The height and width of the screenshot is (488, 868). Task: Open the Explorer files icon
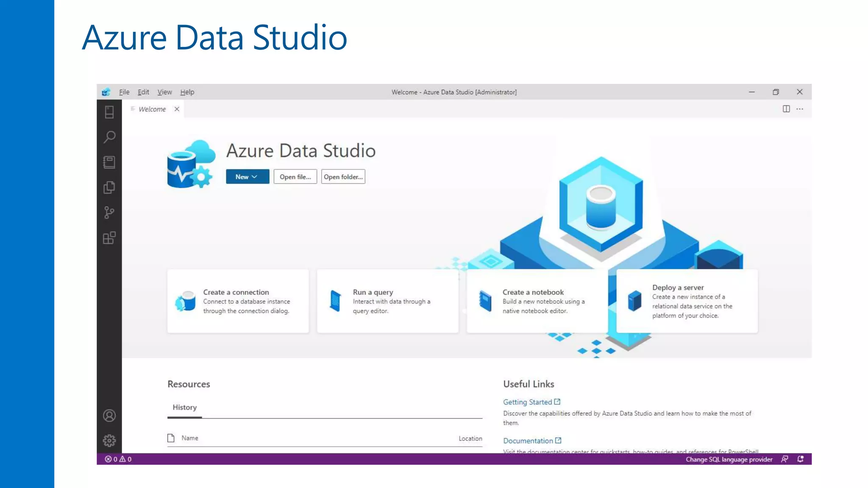109,187
